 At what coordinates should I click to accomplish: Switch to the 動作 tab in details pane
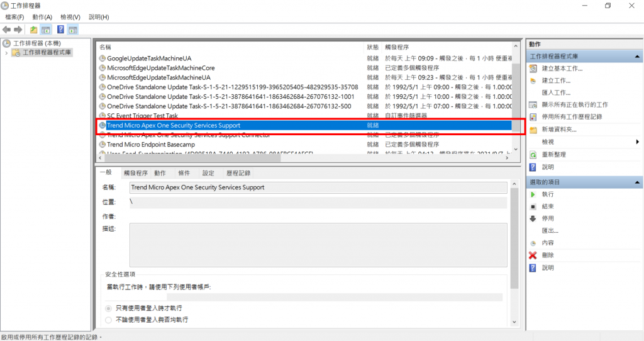tap(160, 173)
